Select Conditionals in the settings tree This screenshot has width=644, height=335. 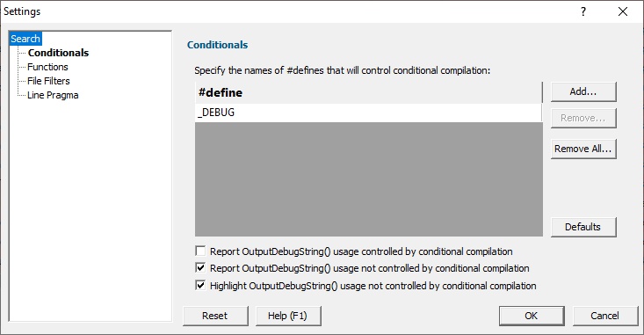(x=58, y=53)
